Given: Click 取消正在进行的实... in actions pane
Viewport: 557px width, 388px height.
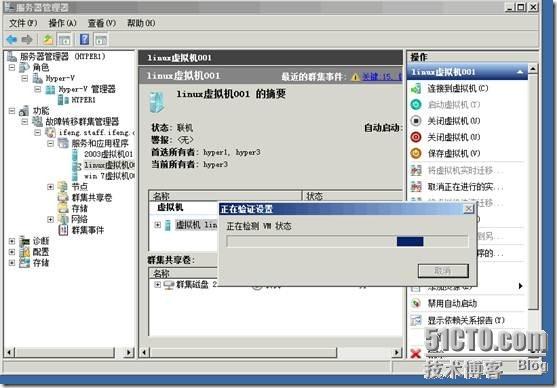Looking at the screenshot, I should coord(465,186).
